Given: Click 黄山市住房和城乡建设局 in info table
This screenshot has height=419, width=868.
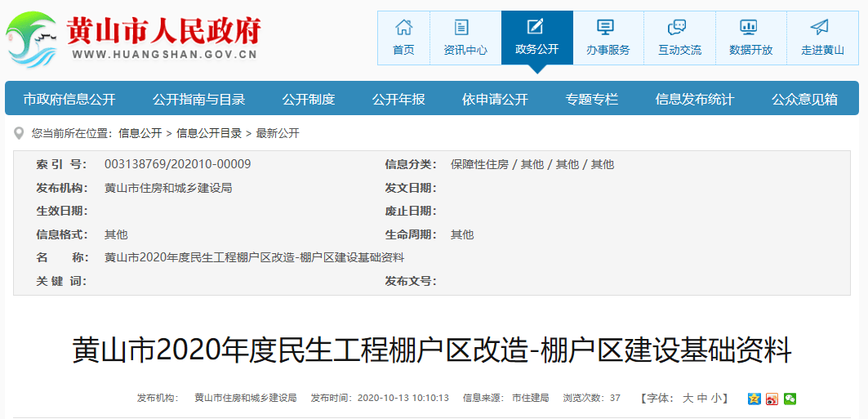Looking at the screenshot, I should tap(167, 188).
